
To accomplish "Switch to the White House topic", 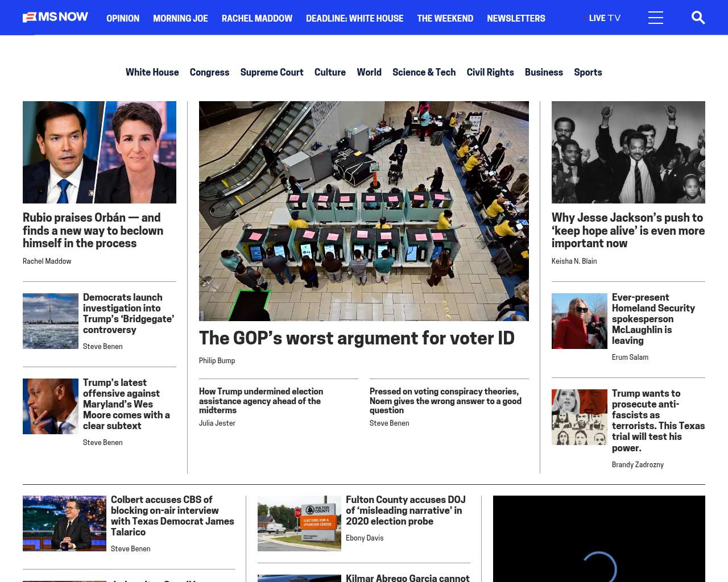I will click(x=152, y=72).
